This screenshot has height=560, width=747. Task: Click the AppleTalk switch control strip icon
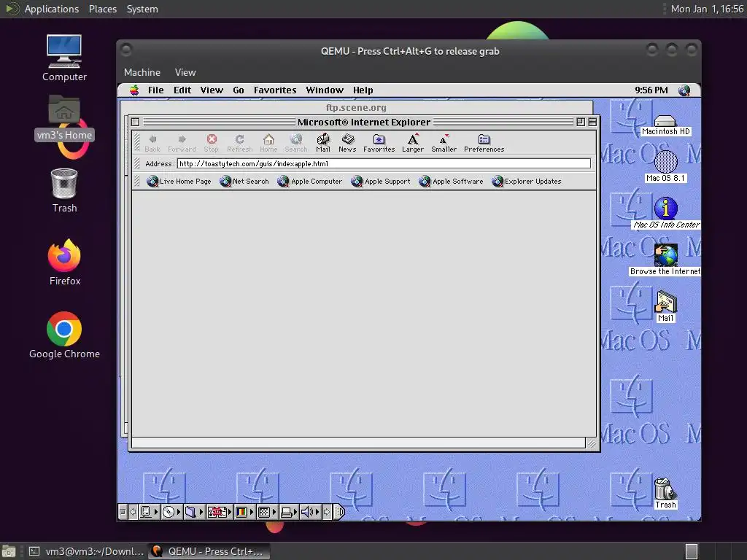tap(149, 513)
